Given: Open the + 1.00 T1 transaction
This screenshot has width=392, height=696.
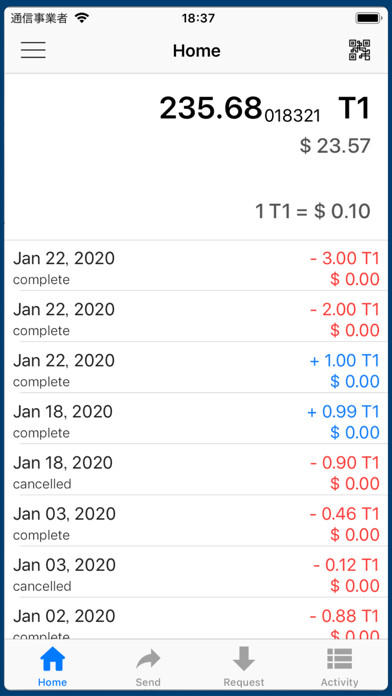Looking at the screenshot, I should point(196,368).
